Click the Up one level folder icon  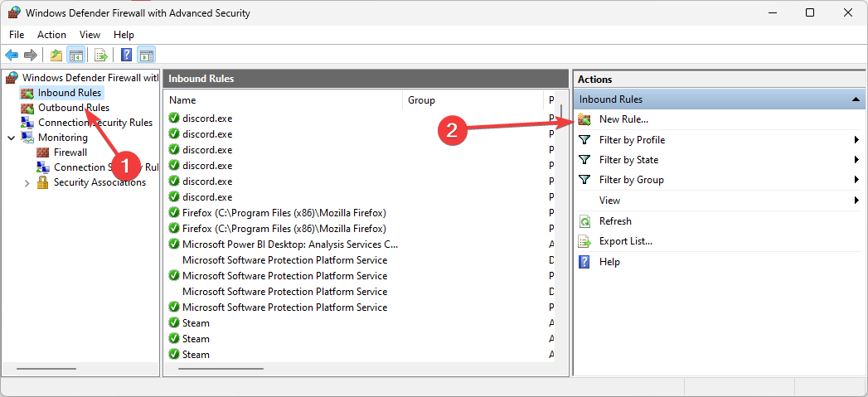(x=56, y=55)
